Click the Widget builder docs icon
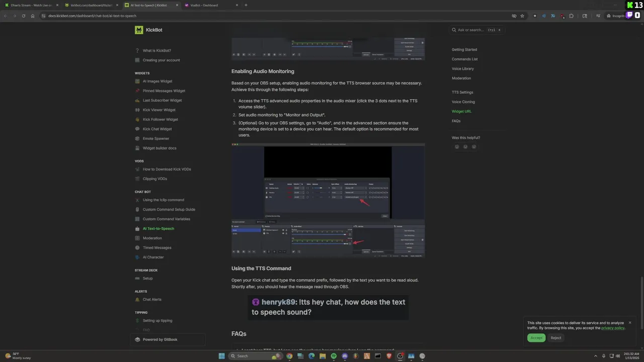This screenshot has height=362, width=644. pyautogui.click(x=137, y=148)
